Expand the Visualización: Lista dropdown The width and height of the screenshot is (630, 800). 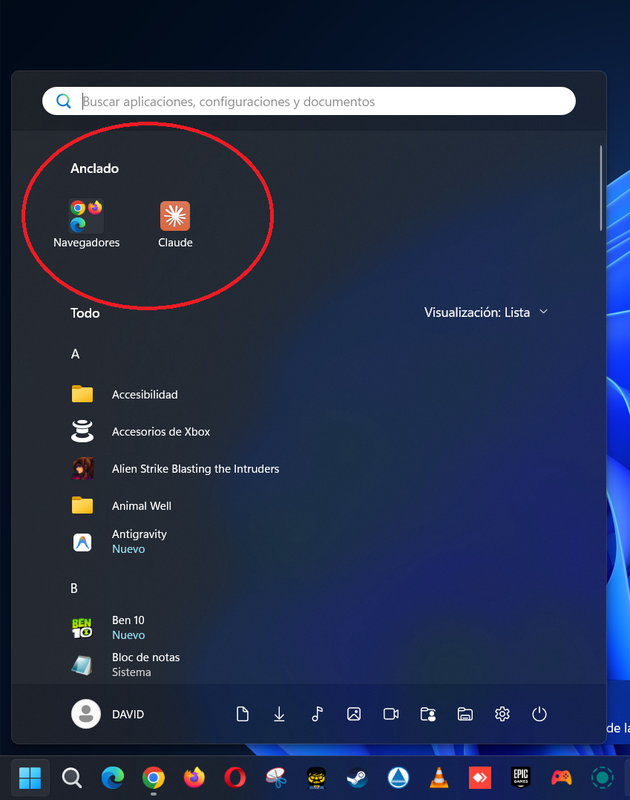(486, 312)
